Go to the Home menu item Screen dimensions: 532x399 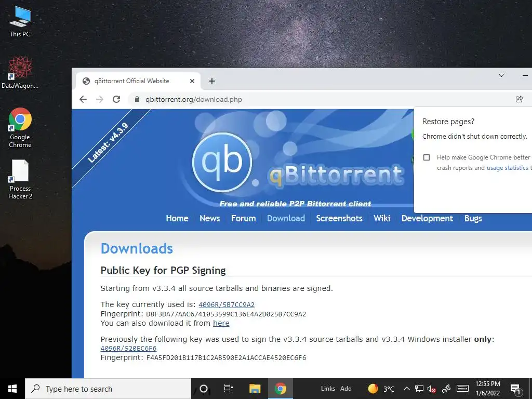click(x=177, y=218)
